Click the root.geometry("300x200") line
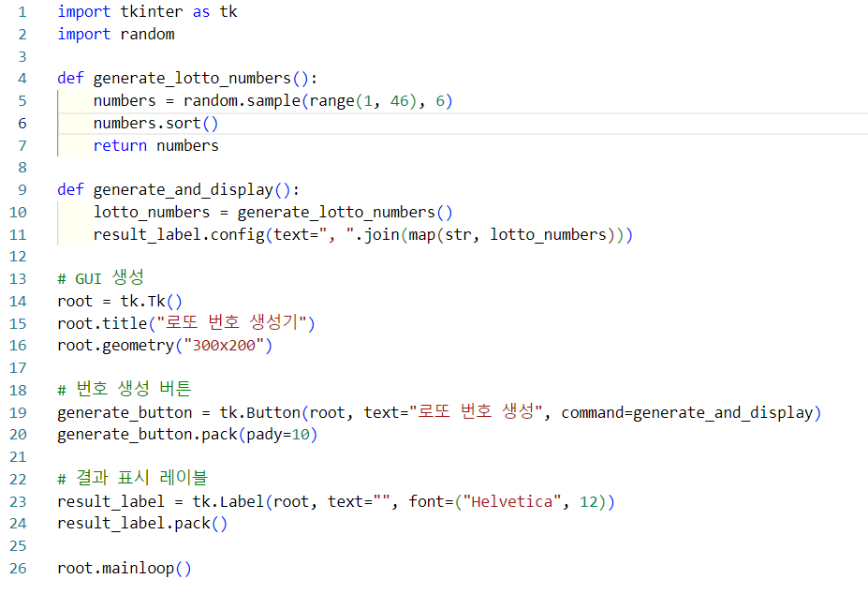Image resolution: width=868 pixels, height=594 pixels. (x=165, y=346)
